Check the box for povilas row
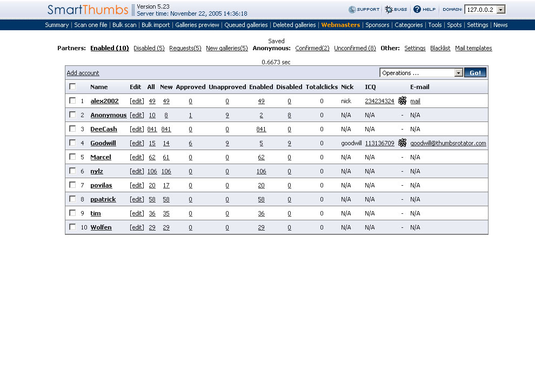Image resolution: width=535 pixels, height=392 pixels. click(72, 185)
